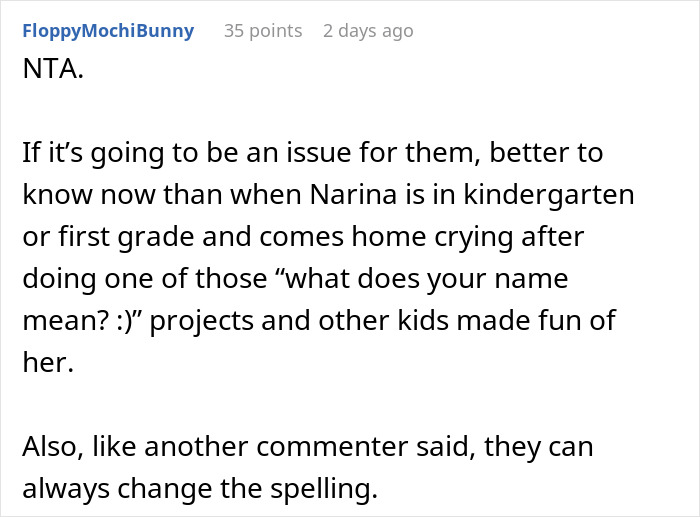Click the 35 points score label
The width and height of the screenshot is (700, 517).
pos(263,31)
